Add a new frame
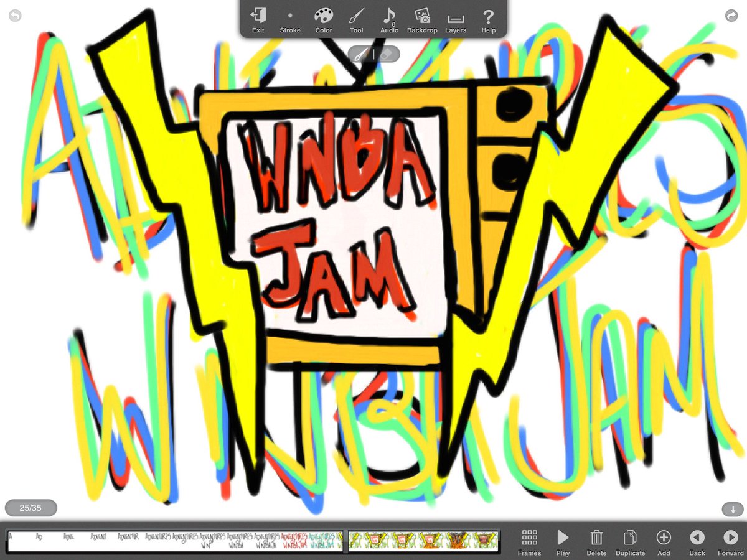 pos(664,543)
